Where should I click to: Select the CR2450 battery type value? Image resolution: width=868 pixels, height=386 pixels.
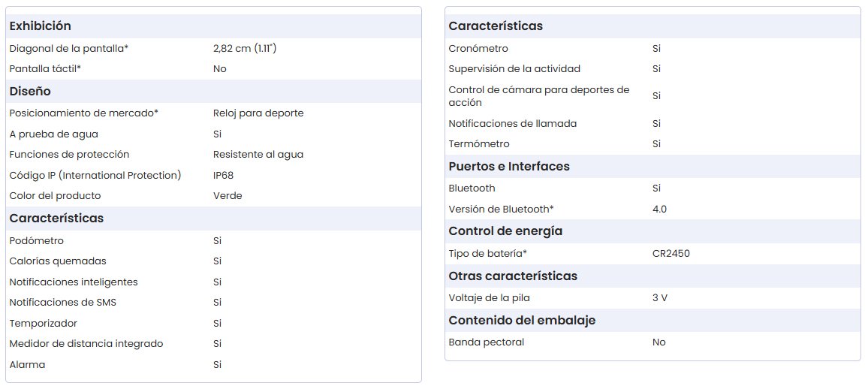point(671,254)
